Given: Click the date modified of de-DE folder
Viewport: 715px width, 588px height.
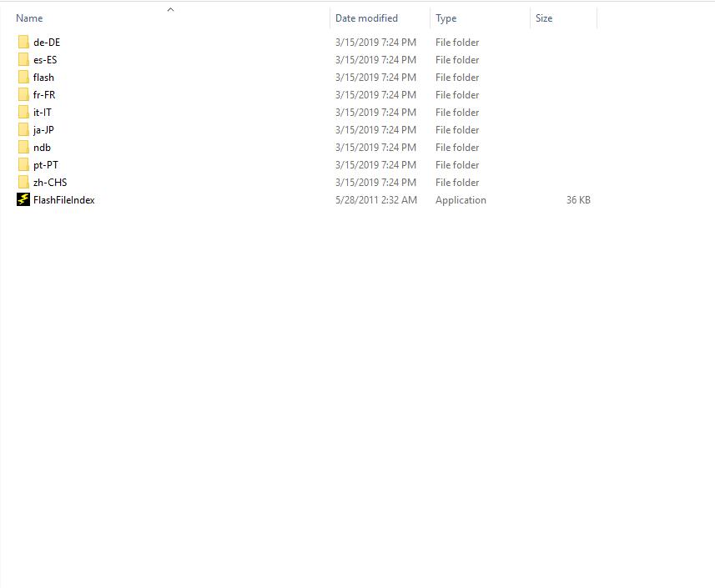Looking at the screenshot, I should click(375, 43).
